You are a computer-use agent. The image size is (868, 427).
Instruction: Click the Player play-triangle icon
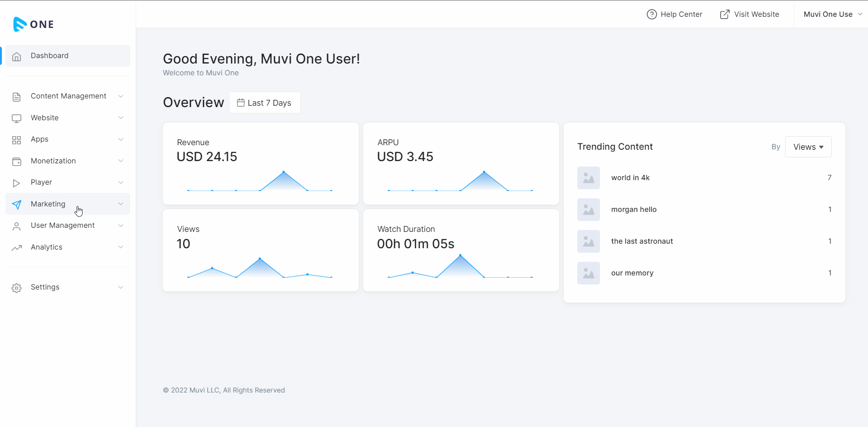pyautogui.click(x=17, y=183)
